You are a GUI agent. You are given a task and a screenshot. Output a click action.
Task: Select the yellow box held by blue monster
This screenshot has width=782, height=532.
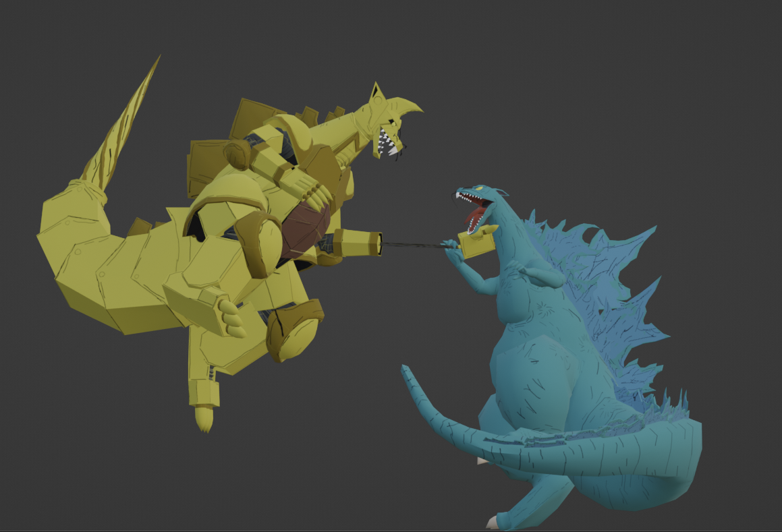click(x=477, y=244)
